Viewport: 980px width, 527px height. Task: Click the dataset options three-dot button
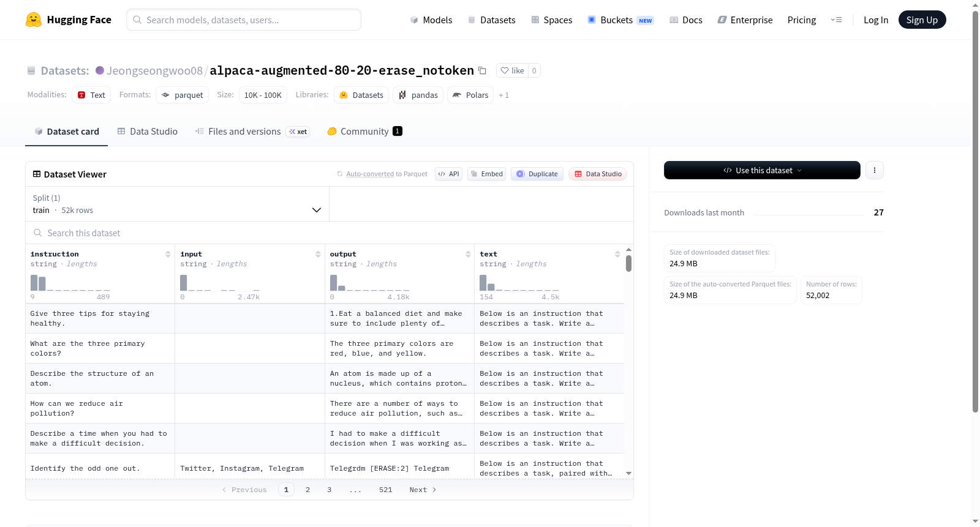[x=875, y=170]
